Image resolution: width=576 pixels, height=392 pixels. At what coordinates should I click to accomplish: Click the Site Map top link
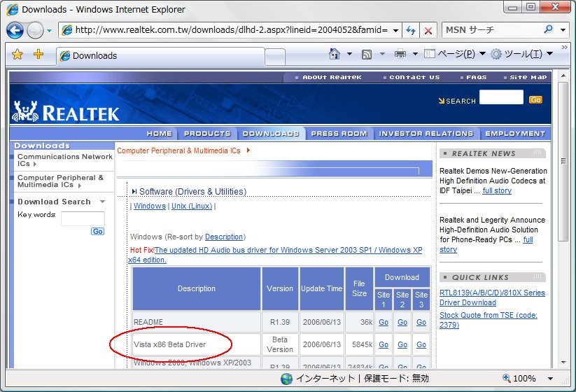point(528,77)
